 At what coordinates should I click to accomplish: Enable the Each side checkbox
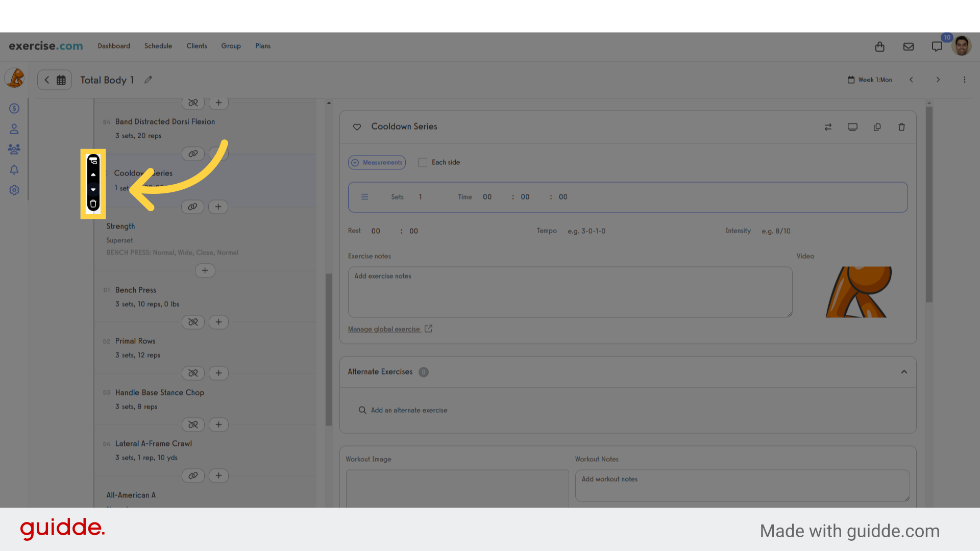click(x=423, y=162)
